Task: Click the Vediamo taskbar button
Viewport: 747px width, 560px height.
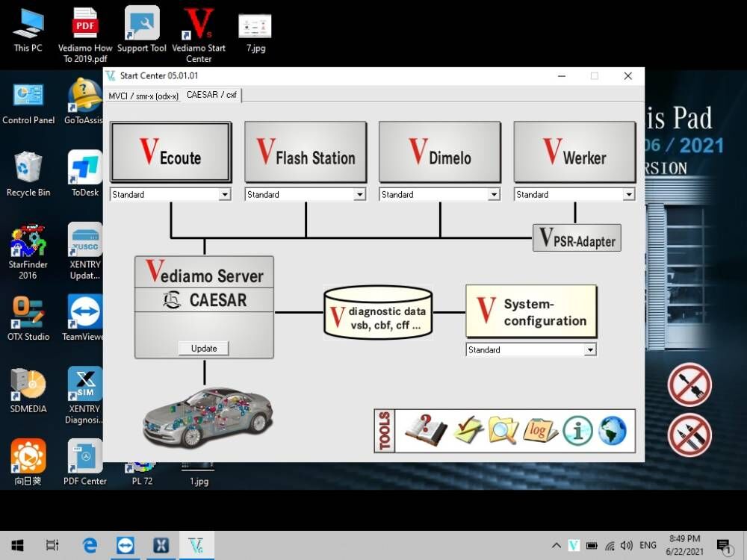Action: [x=196, y=545]
